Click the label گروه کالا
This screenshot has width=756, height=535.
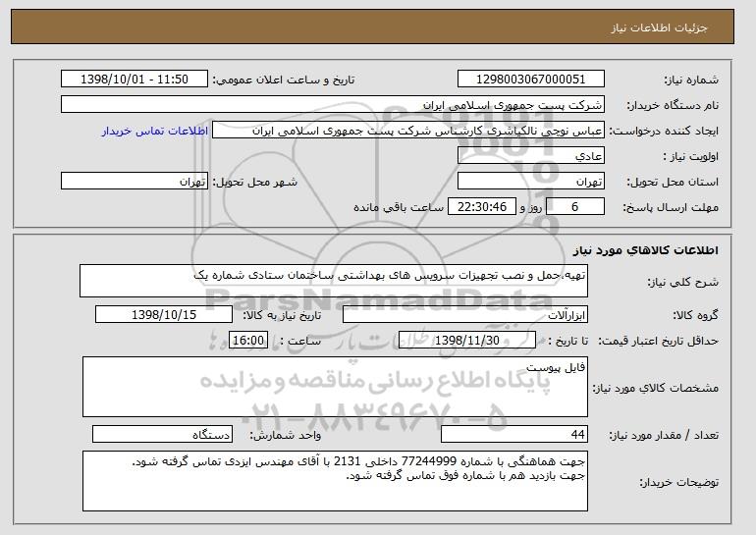[695, 315]
